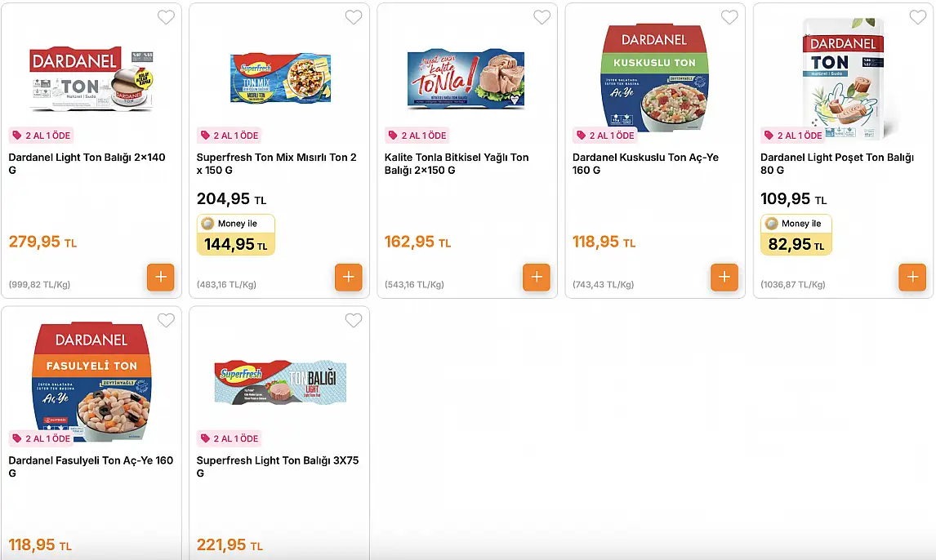Add Kalite Tonla Bitkisel Yağlı Ton to cart
The height and width of the screenshot is (560, 936).
(537, 277)
